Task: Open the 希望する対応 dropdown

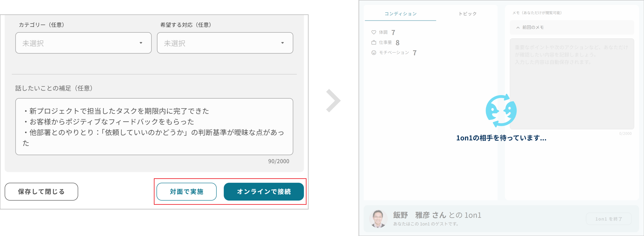Action: pos(225,43)
